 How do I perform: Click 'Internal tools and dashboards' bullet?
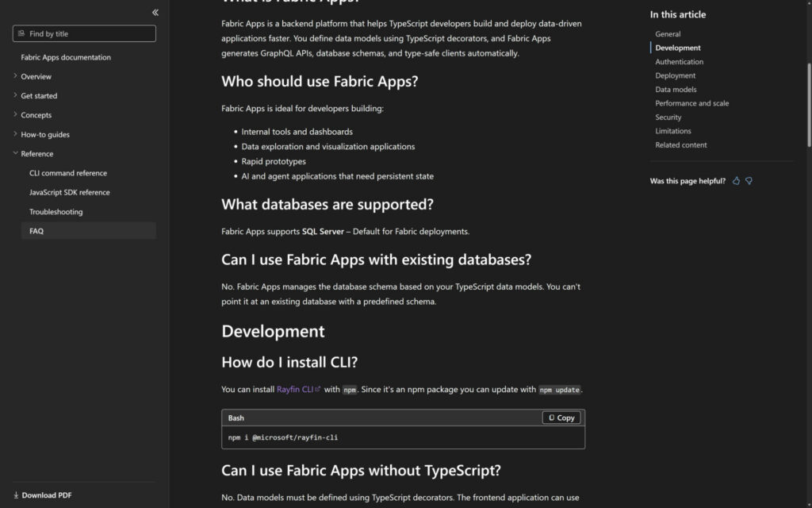(x=297, y=132)
